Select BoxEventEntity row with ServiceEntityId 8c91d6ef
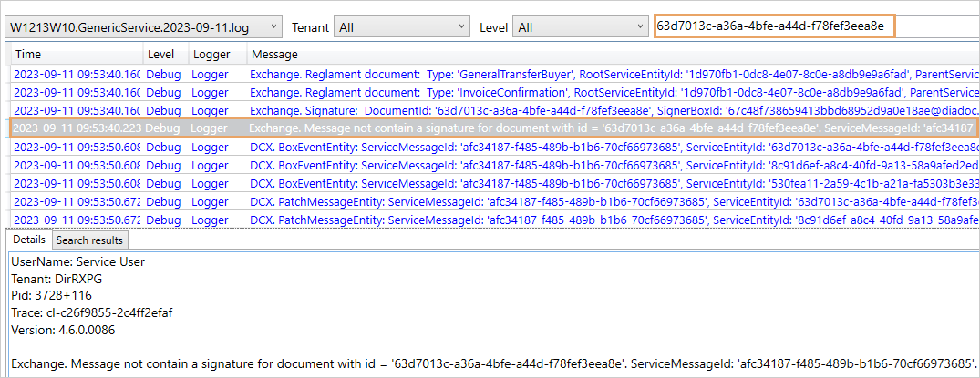The height and width of the screenshot is (378, 980). click(547, 165)
